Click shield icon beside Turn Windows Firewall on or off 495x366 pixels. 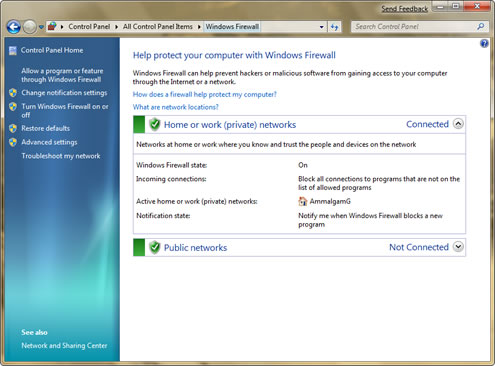13,106
